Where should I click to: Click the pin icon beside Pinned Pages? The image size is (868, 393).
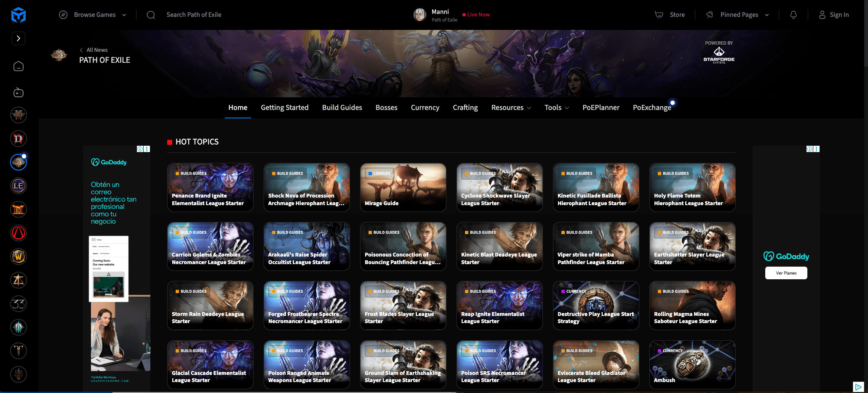pyautogui.click(x=710, y=15)
